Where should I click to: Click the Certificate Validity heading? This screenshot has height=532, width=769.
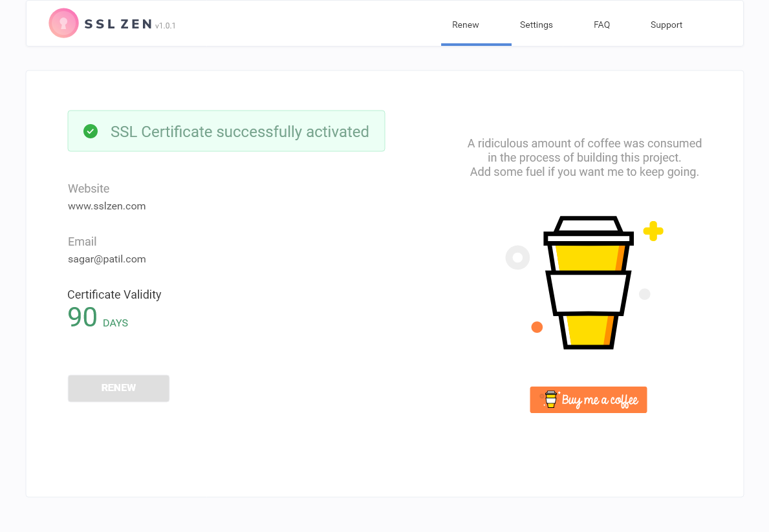tap(114, 294)
